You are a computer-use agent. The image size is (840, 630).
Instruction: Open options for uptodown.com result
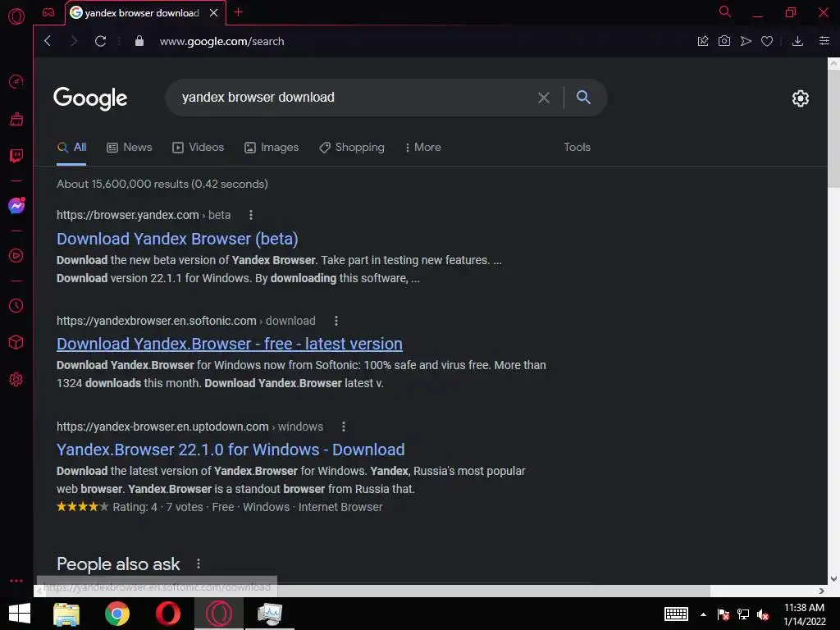[x=344, y=427]
